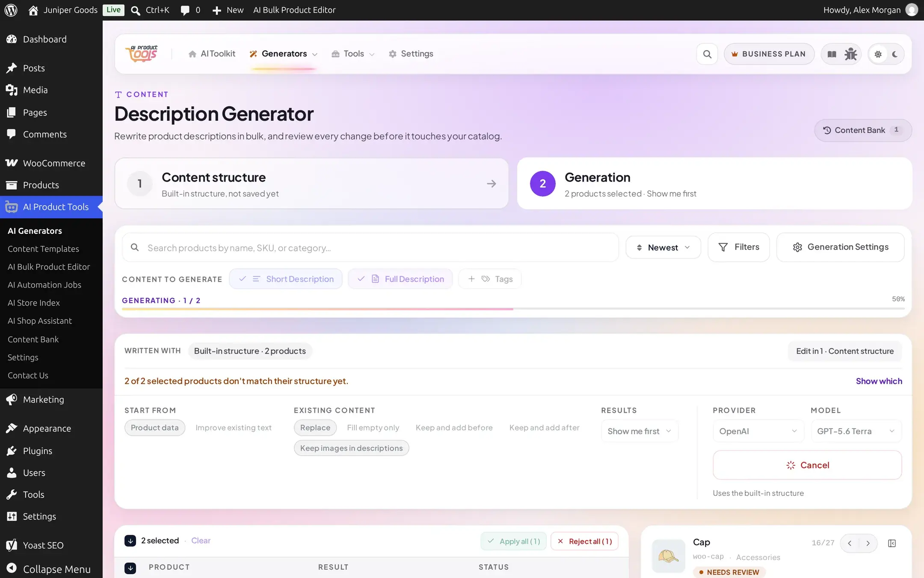
Task: Go to next product arrow in Cap panel
Action: [x=868, y=543]
